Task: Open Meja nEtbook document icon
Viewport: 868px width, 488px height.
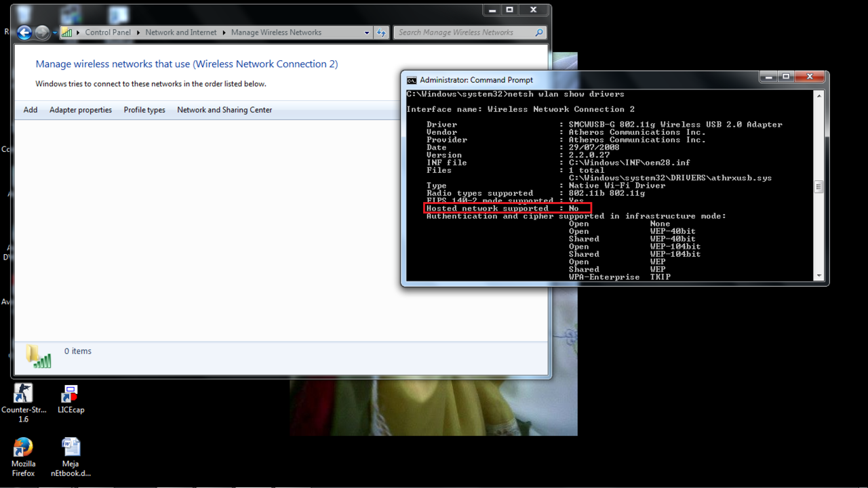Action: 71,457
